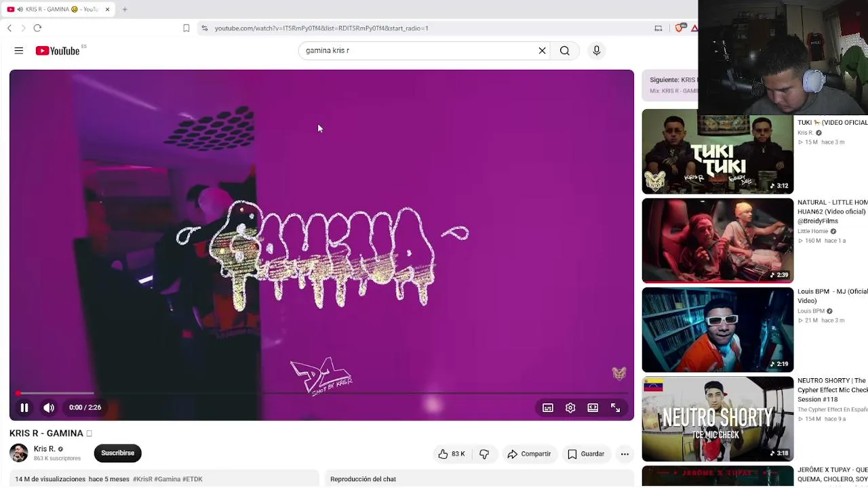Screen dimensions: 868x488
Task: Switch to theater mode
Action: click(593, 408)
